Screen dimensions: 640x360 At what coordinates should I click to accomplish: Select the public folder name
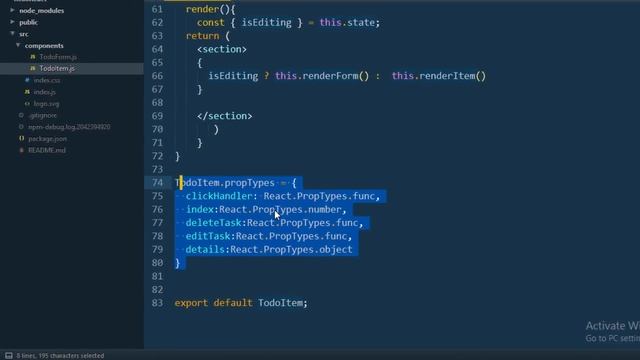[29, 22]
